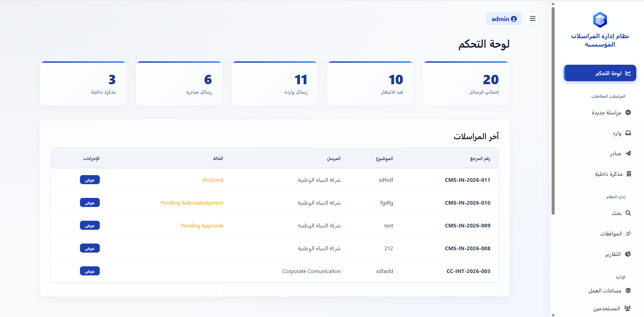Click the admin profile avatar icon

[x=514, y=19]
